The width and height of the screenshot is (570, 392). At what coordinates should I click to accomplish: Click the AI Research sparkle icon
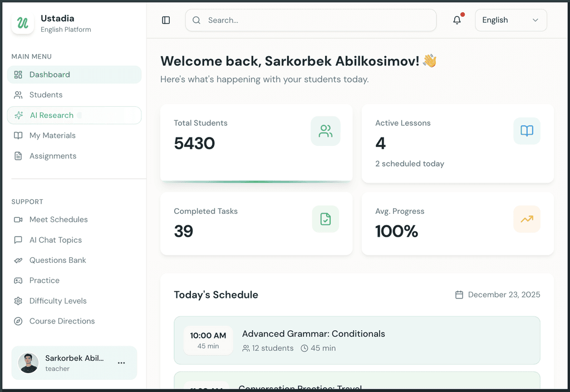(18, 115)
